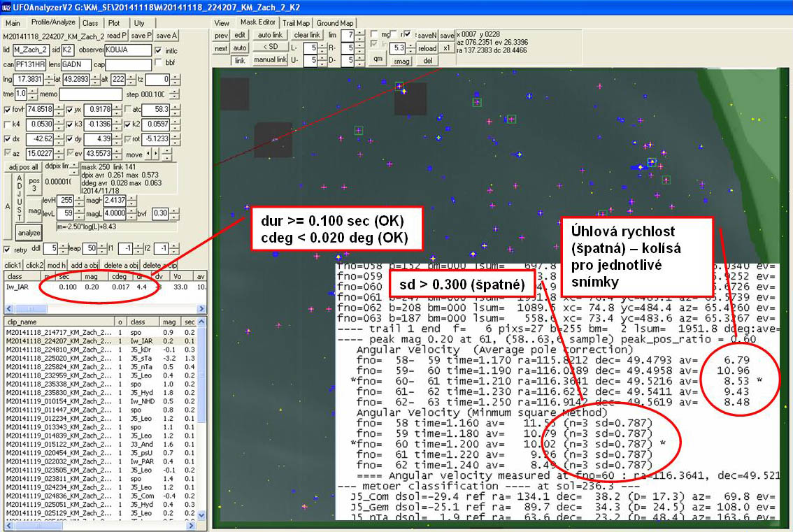
Task: Enable the k4 checkbox
Action: [x=7, y=124]
